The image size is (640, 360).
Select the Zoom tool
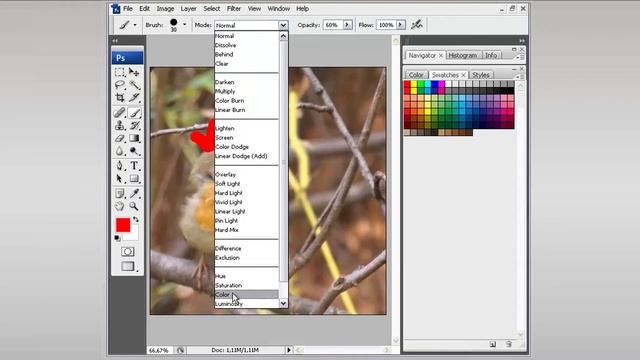click(x=134, y=206)
